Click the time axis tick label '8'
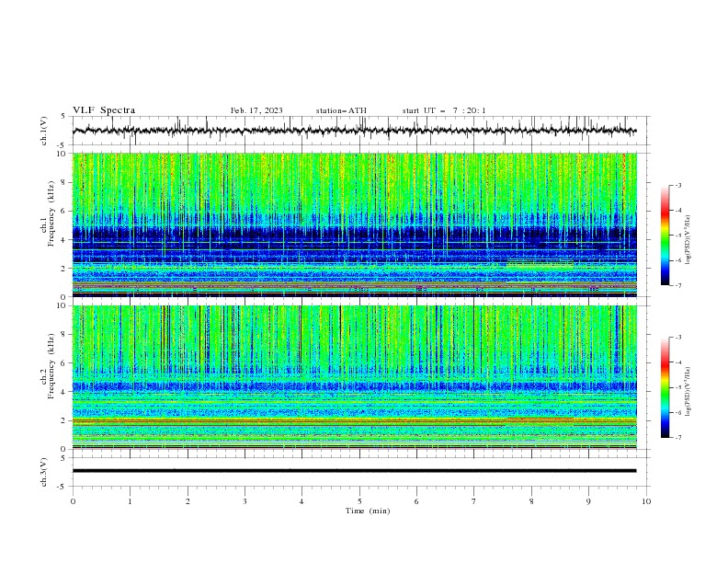This screenshot has width=728, height=563. (531, 501)
